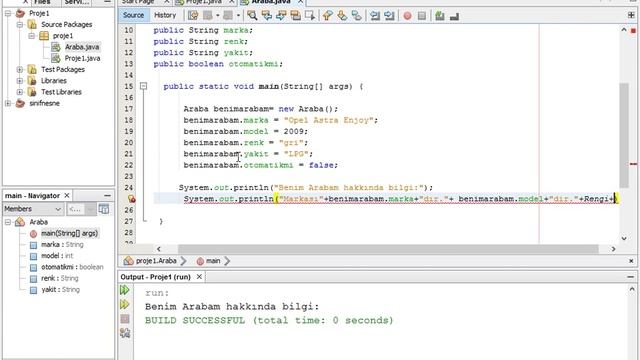Split the editor window icon

click(631, 15)
